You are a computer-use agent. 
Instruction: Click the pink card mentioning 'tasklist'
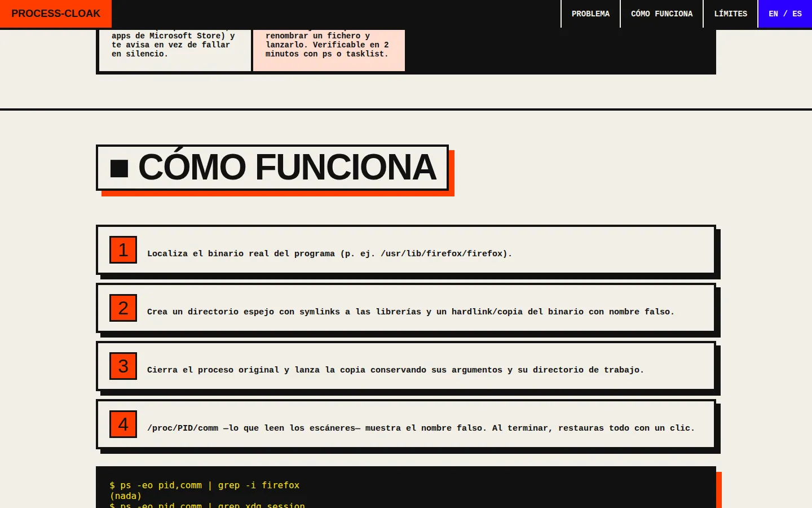coord(329,50)
